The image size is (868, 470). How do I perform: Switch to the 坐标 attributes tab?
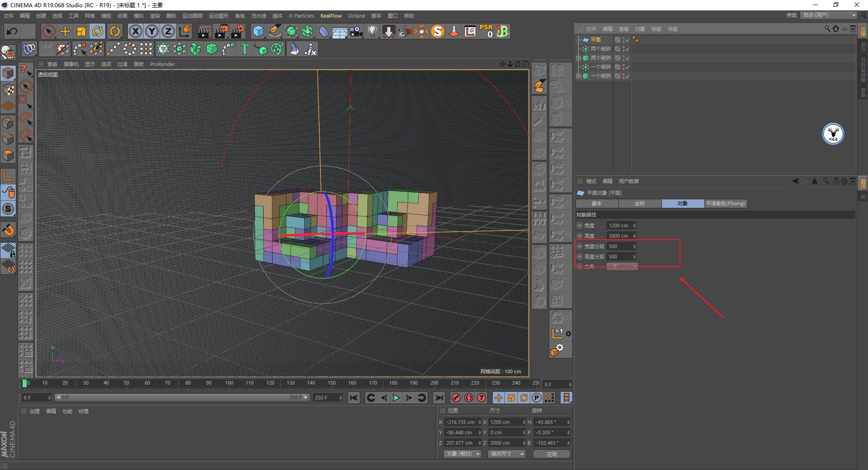click(x=640, y=203)
